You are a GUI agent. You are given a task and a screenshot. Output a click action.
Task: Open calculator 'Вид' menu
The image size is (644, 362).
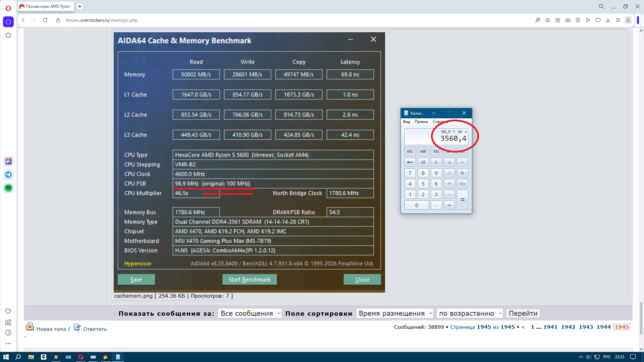tap(407, 122)
